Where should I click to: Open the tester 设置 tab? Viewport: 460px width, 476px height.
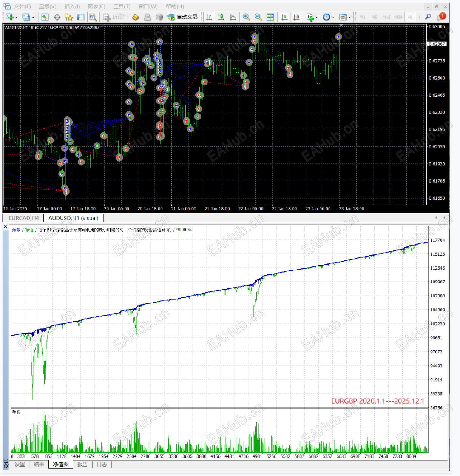20,464
